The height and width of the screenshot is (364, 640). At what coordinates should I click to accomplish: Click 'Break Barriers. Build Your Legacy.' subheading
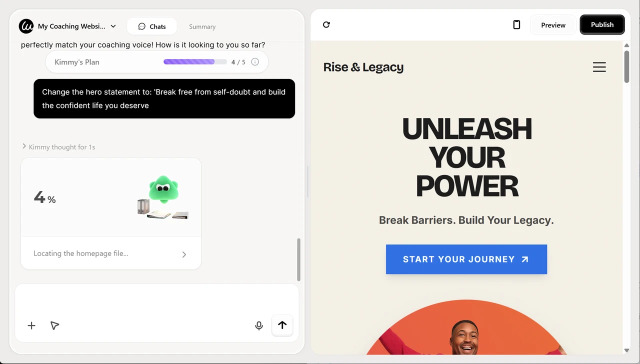click(466, 220)
